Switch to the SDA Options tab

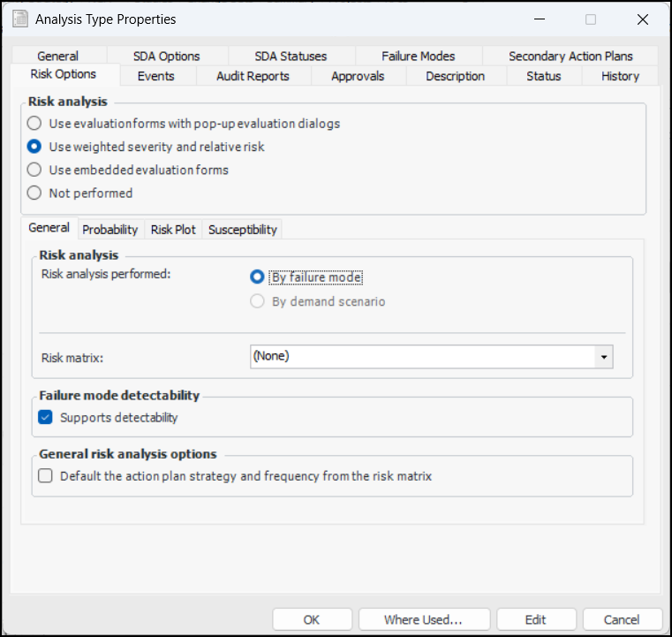point(166,56)
